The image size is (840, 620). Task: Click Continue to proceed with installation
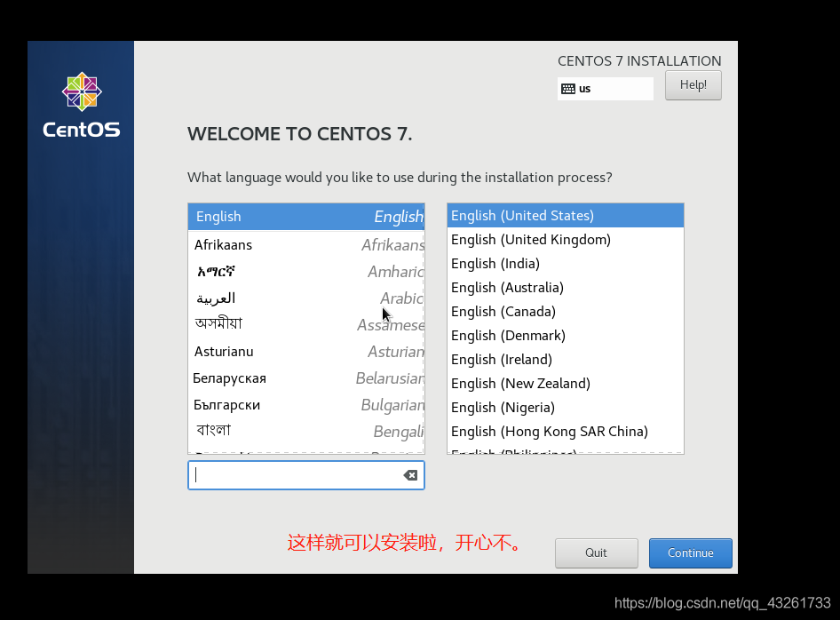tap(691, 553)
